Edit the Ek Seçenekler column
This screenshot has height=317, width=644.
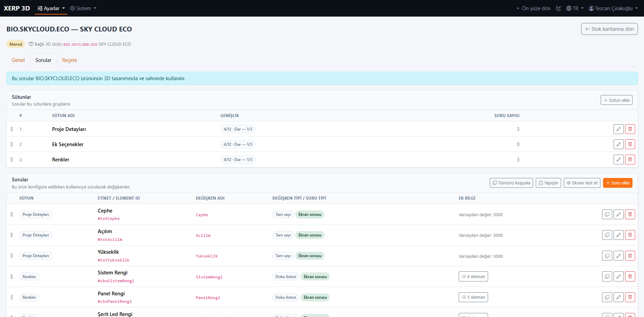[x=618, y=144]
